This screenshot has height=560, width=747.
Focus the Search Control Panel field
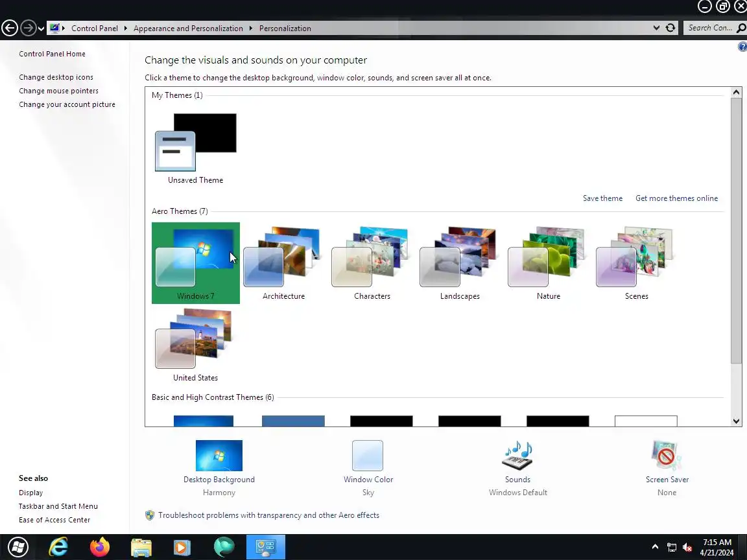tap(710, 28)
